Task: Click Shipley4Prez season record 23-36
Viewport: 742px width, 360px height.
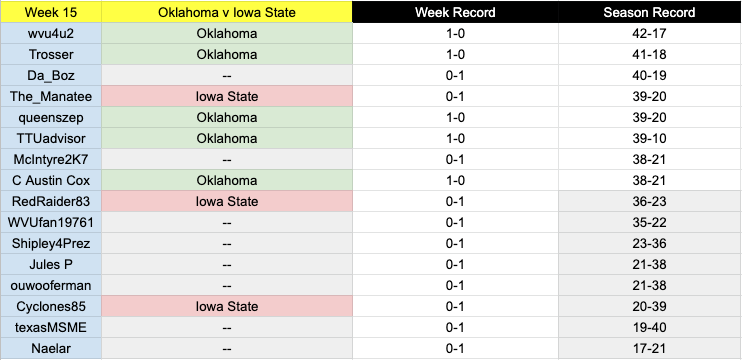Action: tap(649, 243)
